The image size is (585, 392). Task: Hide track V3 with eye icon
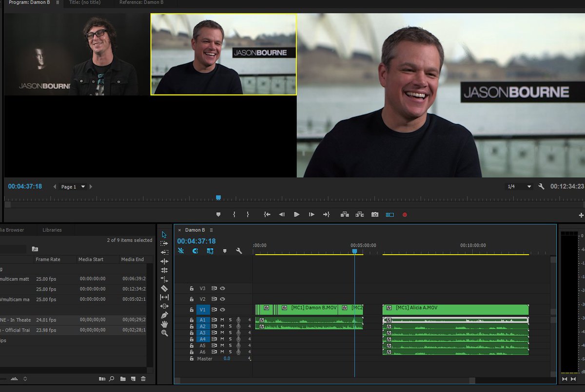[x=222, y=289]
